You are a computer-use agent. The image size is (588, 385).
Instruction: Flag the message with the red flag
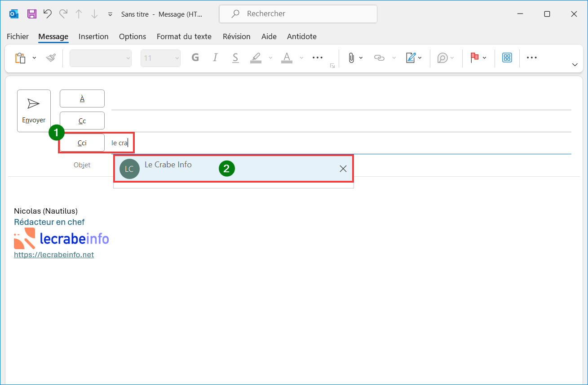pyautogui.click(x=474, y=58)
